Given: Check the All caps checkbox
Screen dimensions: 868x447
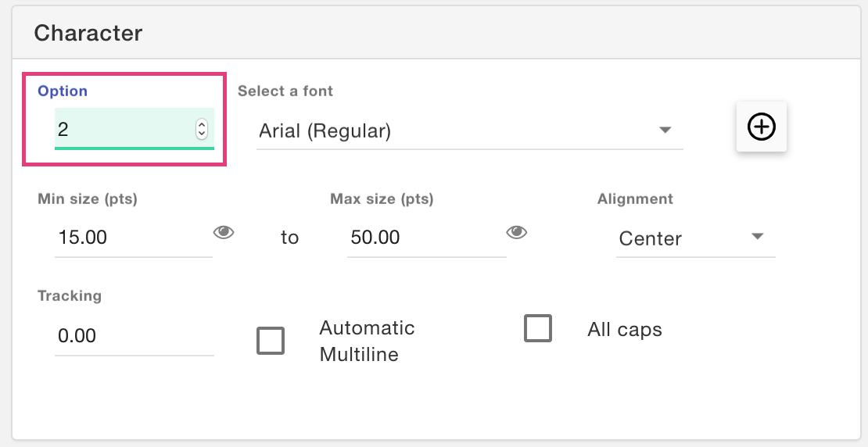Looking at the screenshot, I should [538, 329].
